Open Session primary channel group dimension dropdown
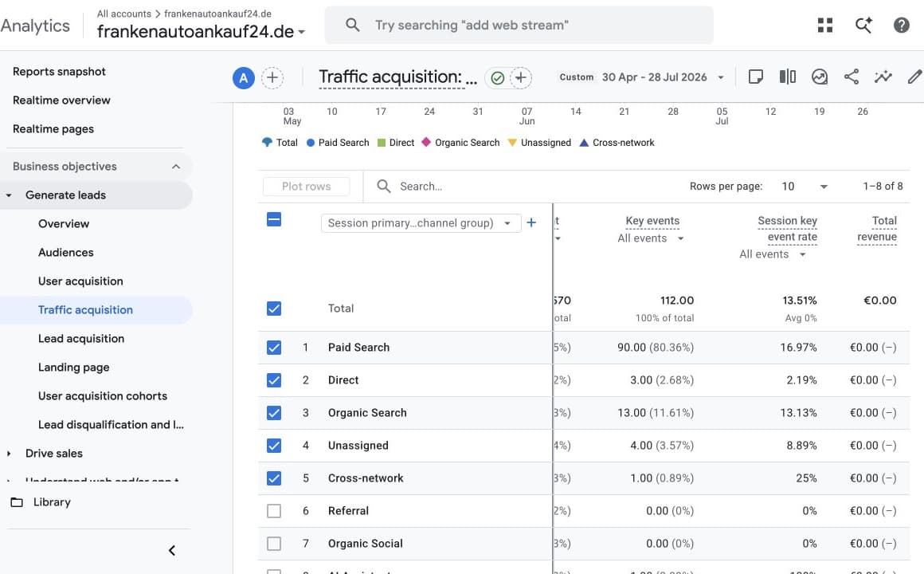Viewport: 924px width, 574px height. pos(421,223)
